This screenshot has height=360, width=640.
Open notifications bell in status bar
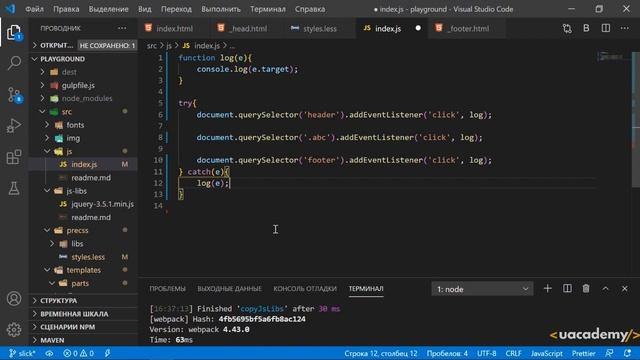(x=627, y=353)
